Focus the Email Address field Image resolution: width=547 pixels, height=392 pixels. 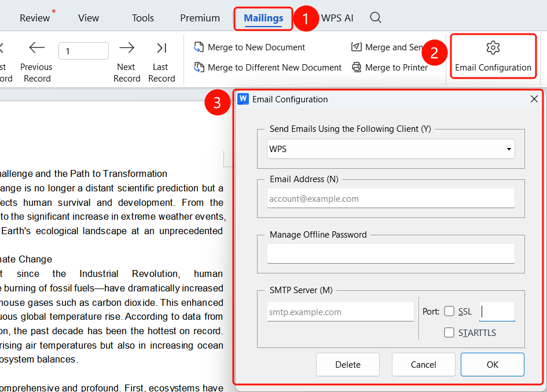(x=391, y=198)
